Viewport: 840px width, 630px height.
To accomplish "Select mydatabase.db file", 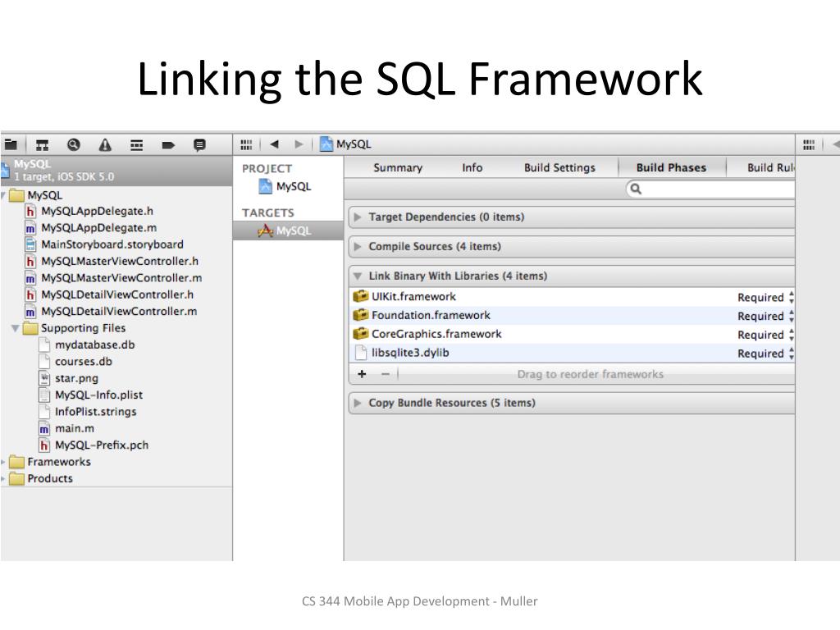I will (x=95, y=345).
